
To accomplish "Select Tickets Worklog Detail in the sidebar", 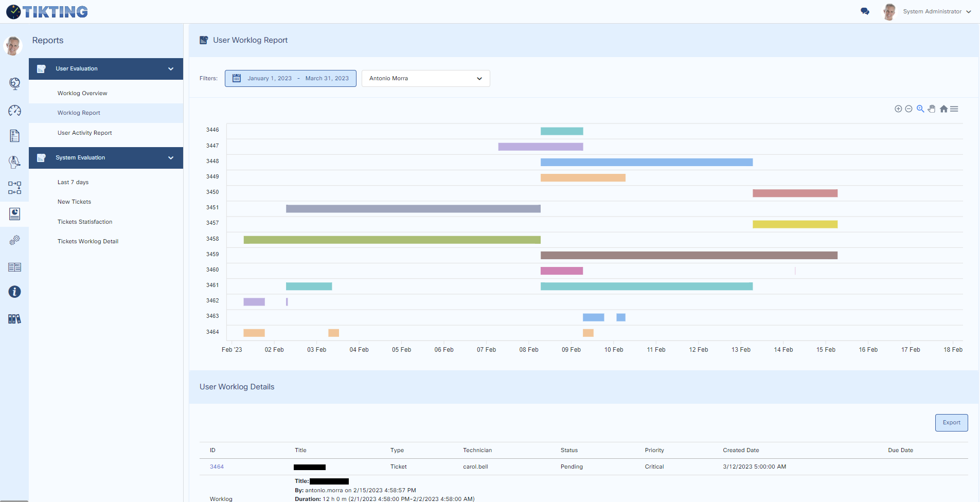I will tap(88, 242).
